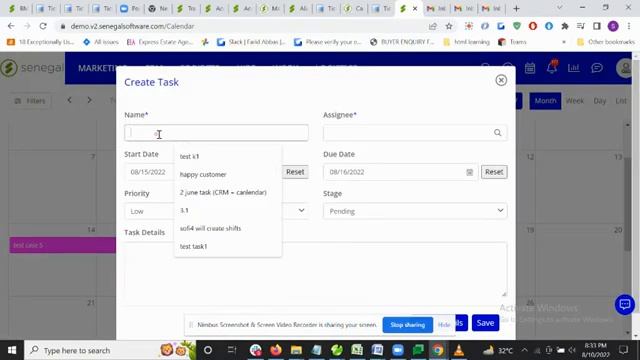Image resolution: width=640 pixels, height=360 pixels.
Task: Open the live chat support bubble
Action: pyautogui.click(x=624, y=304)
